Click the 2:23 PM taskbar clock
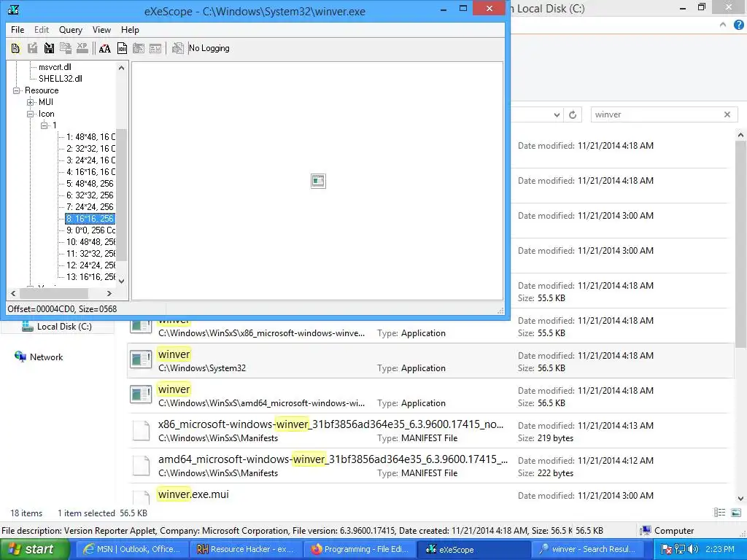This screenshot has width=747, height=560. (x=720, y=549)
